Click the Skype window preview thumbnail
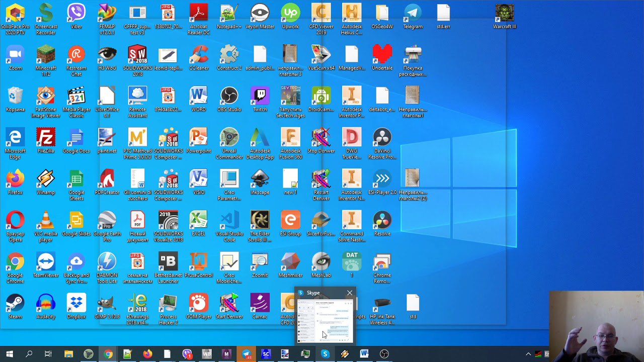This screenshot has width=644, height=362. click(325, 321)
